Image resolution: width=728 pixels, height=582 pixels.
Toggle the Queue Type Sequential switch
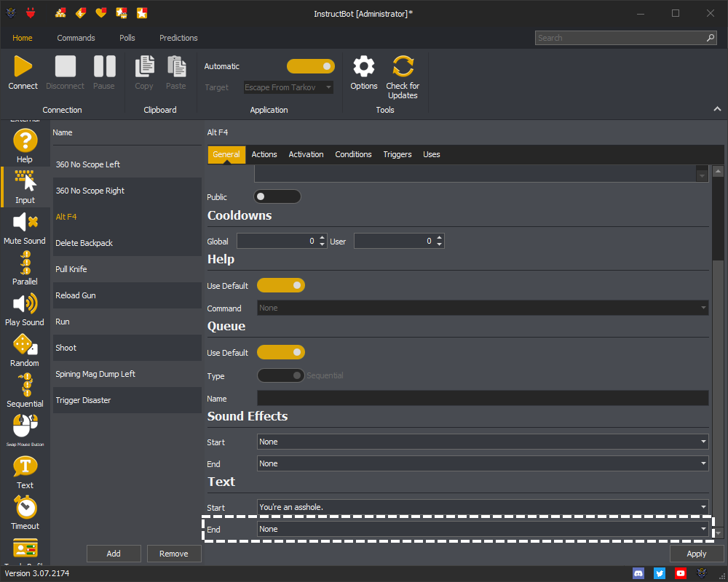tap(281, 375)
